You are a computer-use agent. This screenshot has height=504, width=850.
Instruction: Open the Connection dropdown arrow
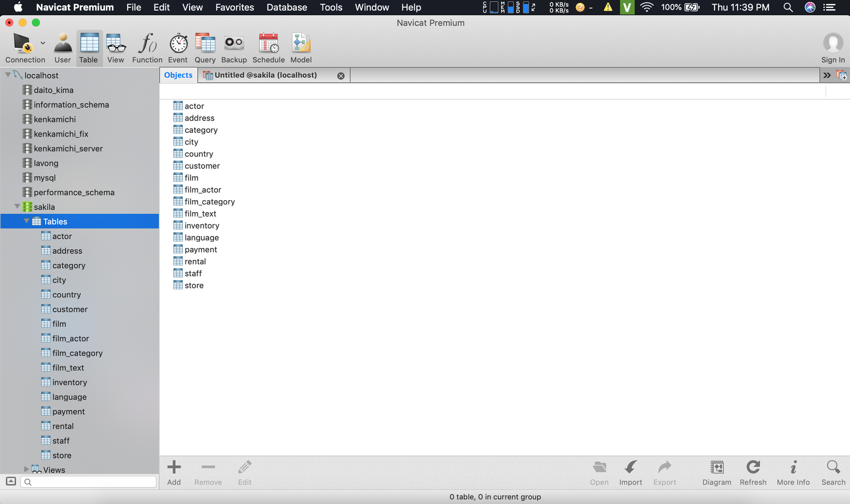[x=43, y=43]
